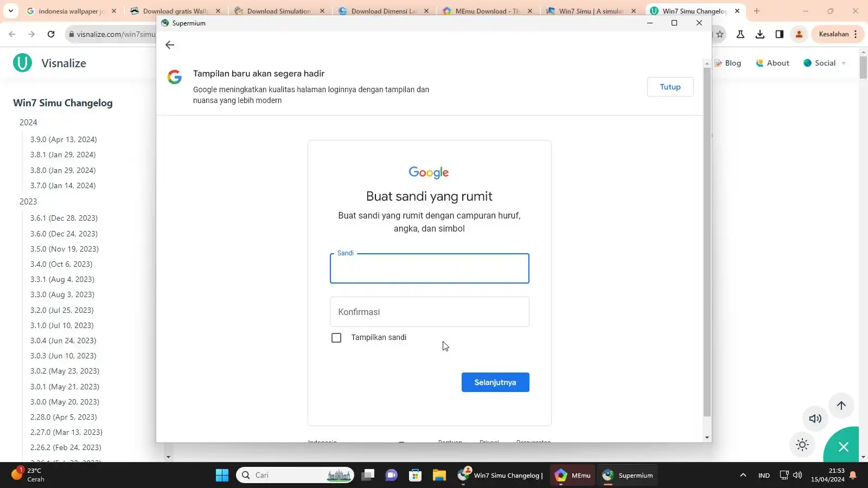Viewport: 868px width, 488px height.
Task: Open network display icon in tray
Action: click(x=784, y=475)
